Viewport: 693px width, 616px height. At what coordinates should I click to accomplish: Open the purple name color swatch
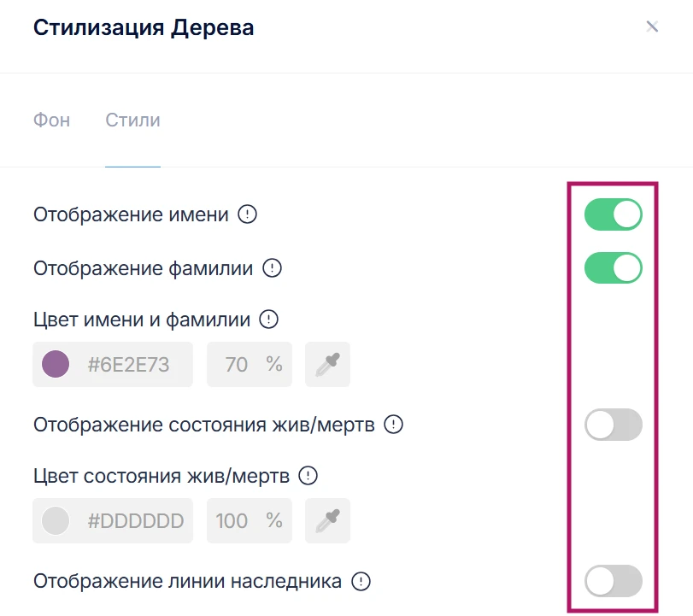click(56, 365)
